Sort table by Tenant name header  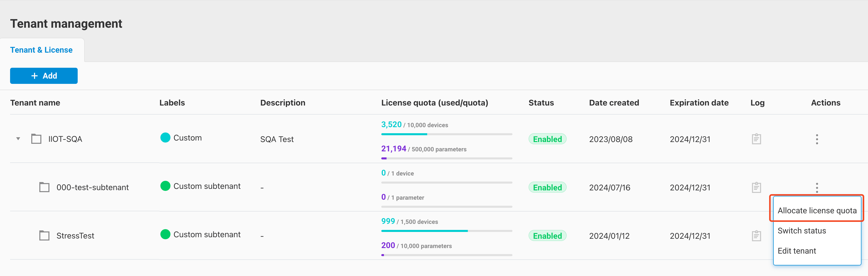(x=35, y=103)
